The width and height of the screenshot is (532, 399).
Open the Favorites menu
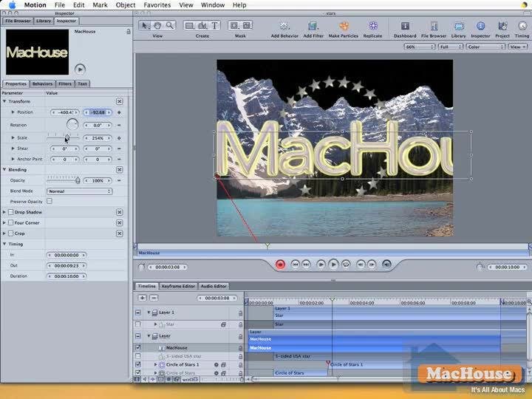tap(157, 5)
